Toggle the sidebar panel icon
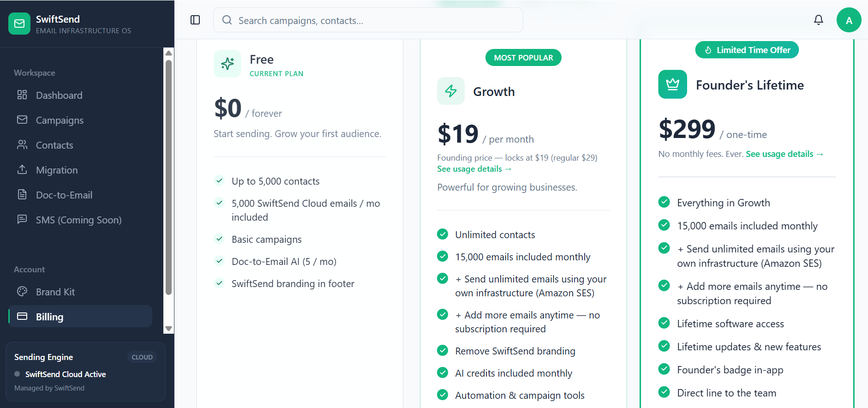The height and width of the screenshot is (408, 868). click(195, 20)
